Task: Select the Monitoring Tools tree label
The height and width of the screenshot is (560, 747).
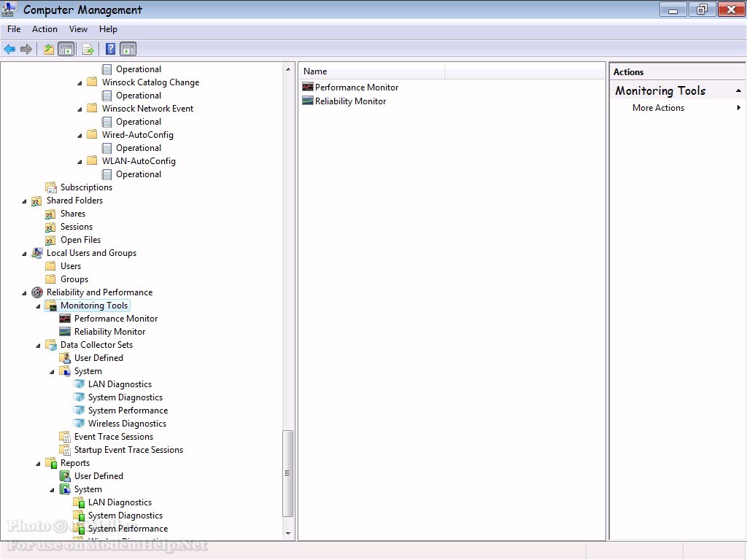Action: click(94, 306)
